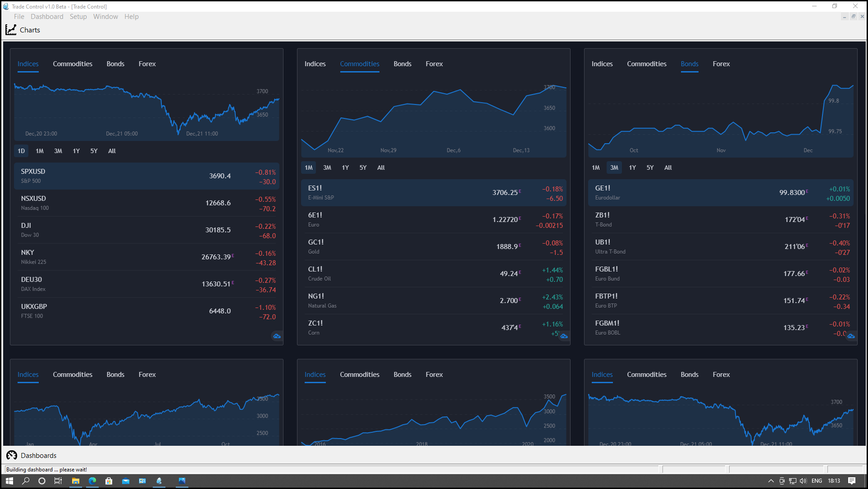Select the GE1! Eurodollar row
868x489 pixels.
pos(721,193)
